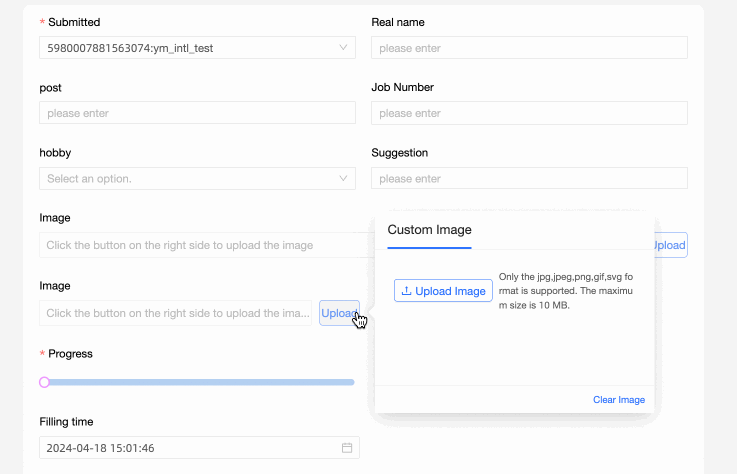
Task: Switch to the Custom Image tab
Action: coord(429,230)
